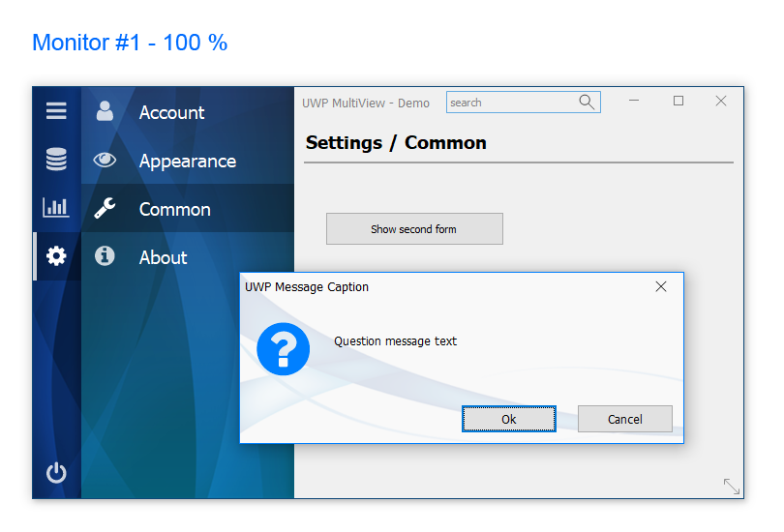Click the search magnifier icon

587,102
